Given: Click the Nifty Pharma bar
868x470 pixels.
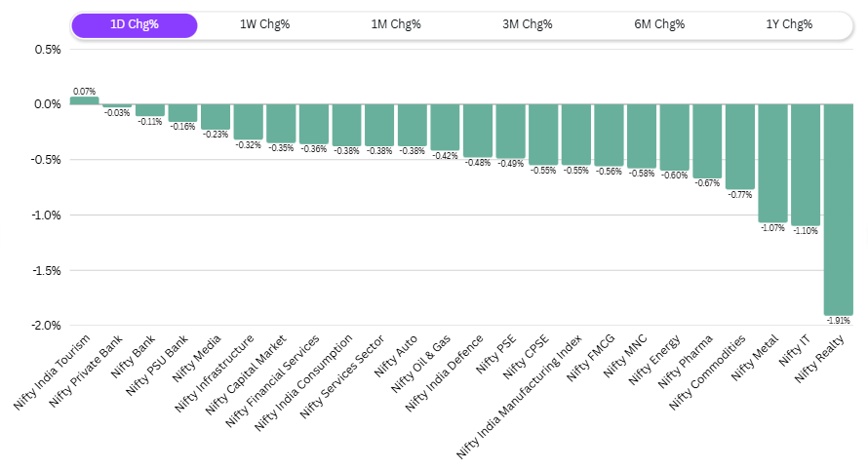Looking at the screenshot, I should (707, 140).
